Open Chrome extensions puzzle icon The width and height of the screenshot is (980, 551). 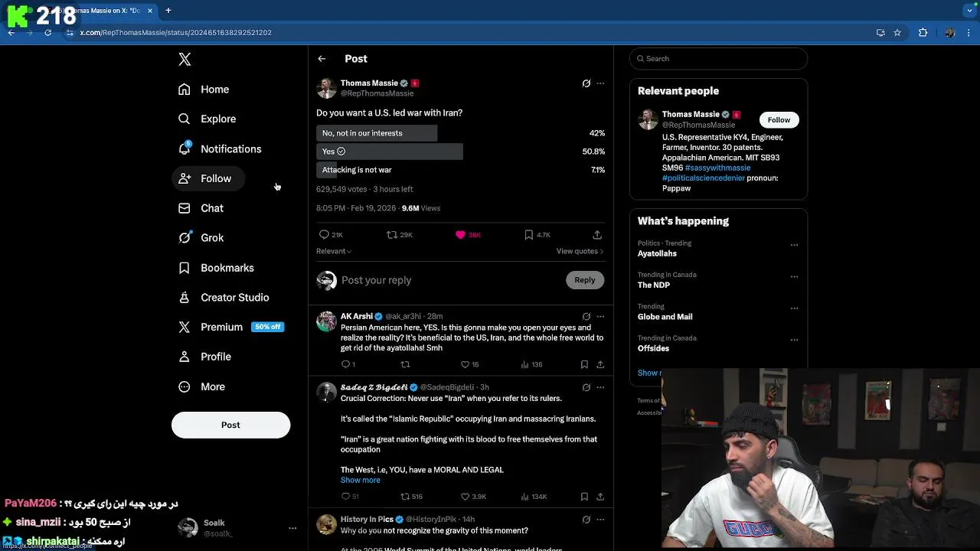923,33
